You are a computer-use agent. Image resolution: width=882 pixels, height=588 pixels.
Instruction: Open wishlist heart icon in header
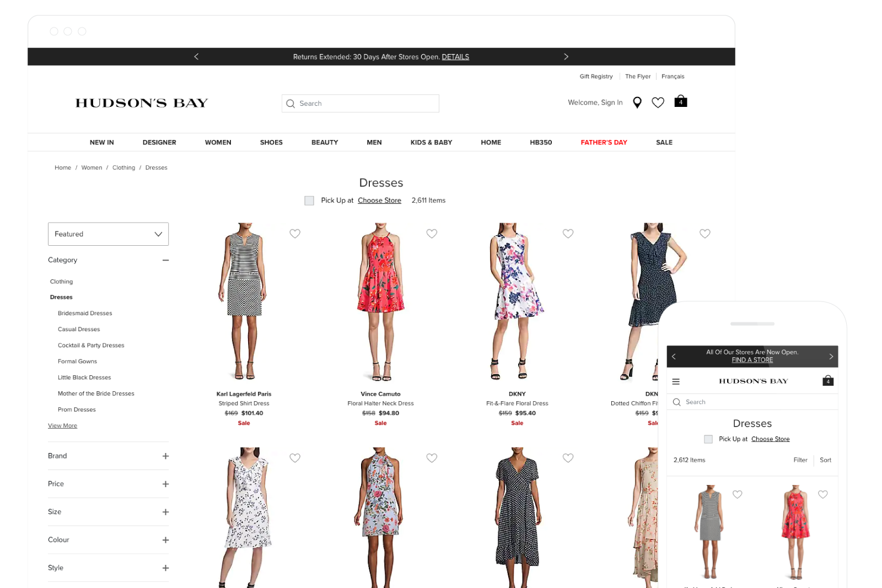tap(658, 103)
